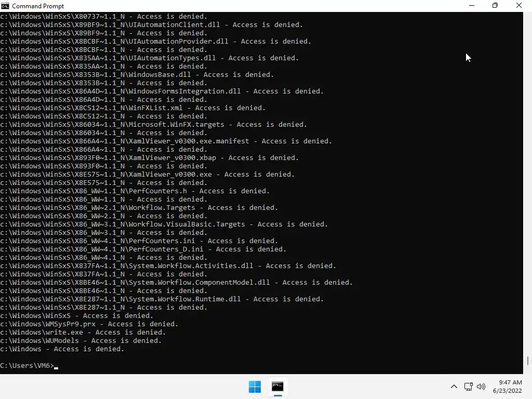Click the line with UIAutomationClient.dll
The width and height of the screenshot is (532, 399).
[151, 25]
